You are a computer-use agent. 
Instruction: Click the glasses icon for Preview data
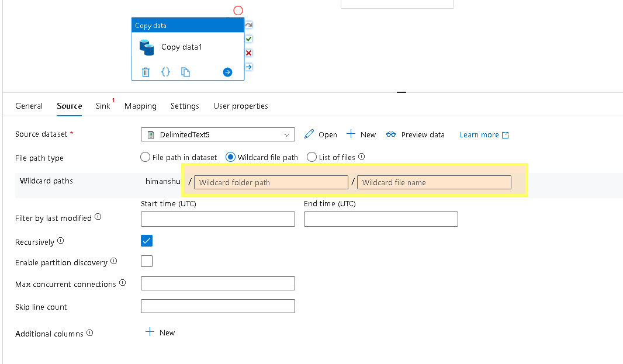point(391,134)
